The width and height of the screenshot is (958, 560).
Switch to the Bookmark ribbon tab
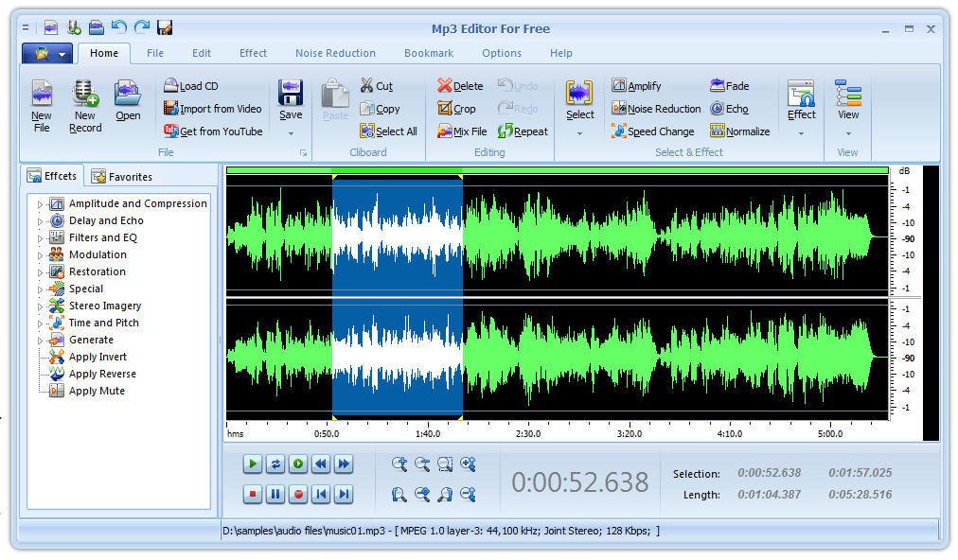click(x=428, y=53)
